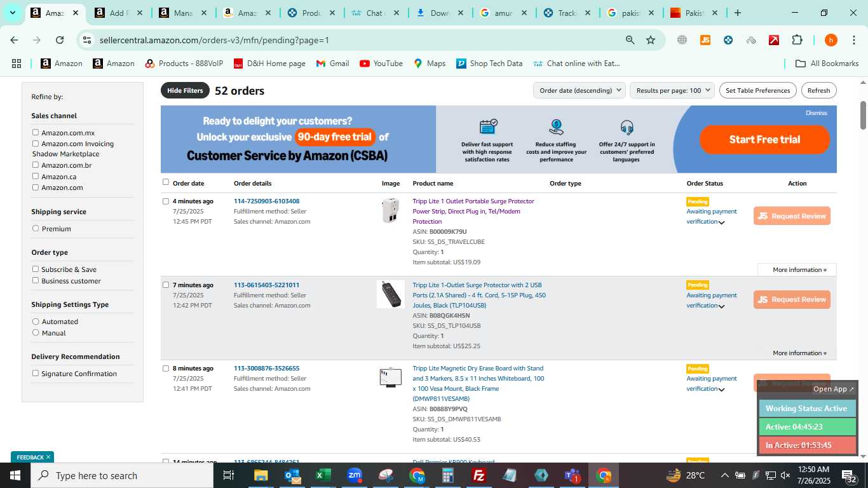868x488 pixels.
Task: Click the page vertical scrollbar thumb
Action: pos(863,114)
